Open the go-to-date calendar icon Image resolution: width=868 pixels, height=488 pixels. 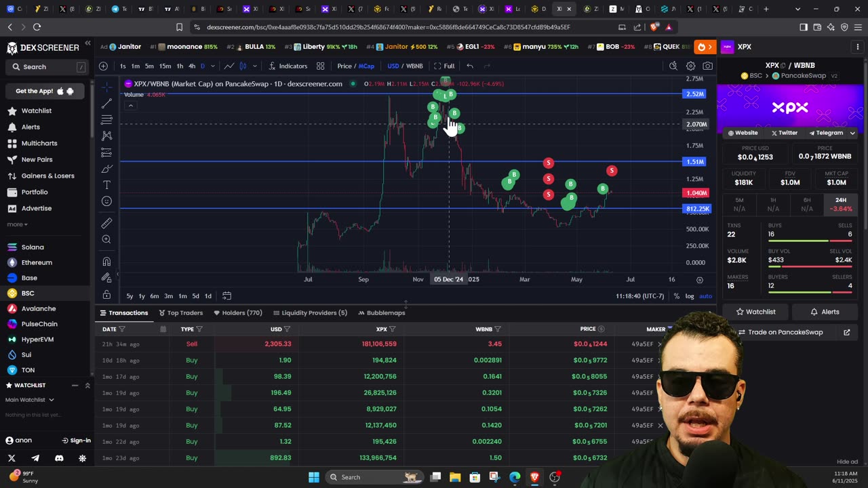click(227, 296)
